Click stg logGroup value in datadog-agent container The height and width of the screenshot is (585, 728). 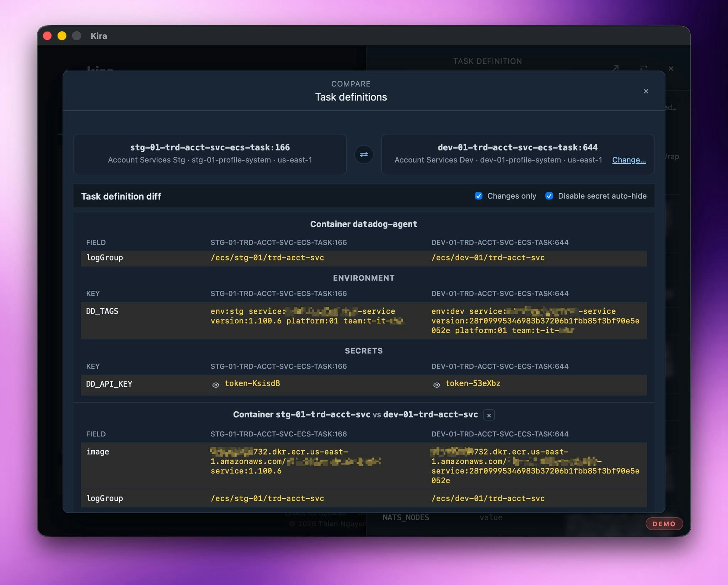pyautogui.click(x=267, y=258)
